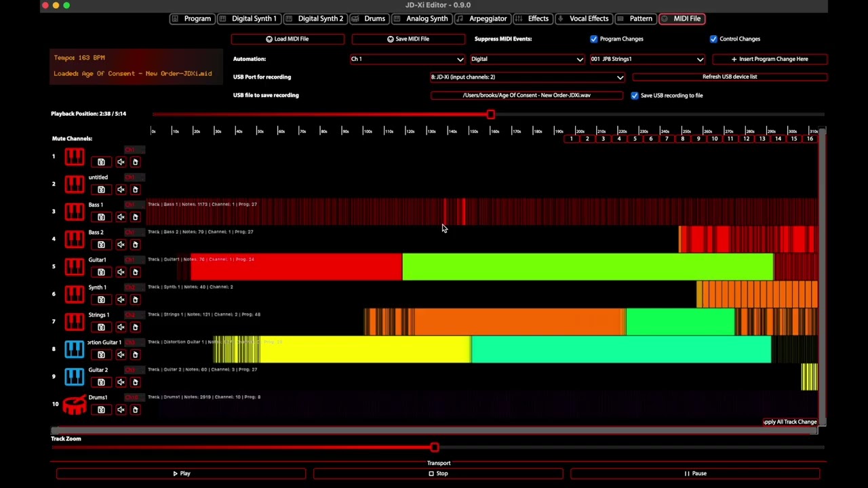
Task: Switch to the Drums tab
Action: (x=370, y=18)
